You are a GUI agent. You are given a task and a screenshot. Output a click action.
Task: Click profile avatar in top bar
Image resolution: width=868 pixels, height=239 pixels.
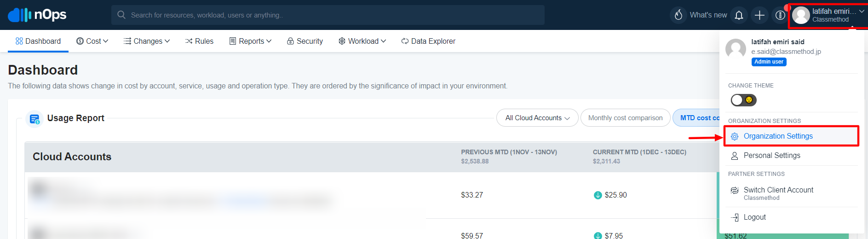(801, 15)
